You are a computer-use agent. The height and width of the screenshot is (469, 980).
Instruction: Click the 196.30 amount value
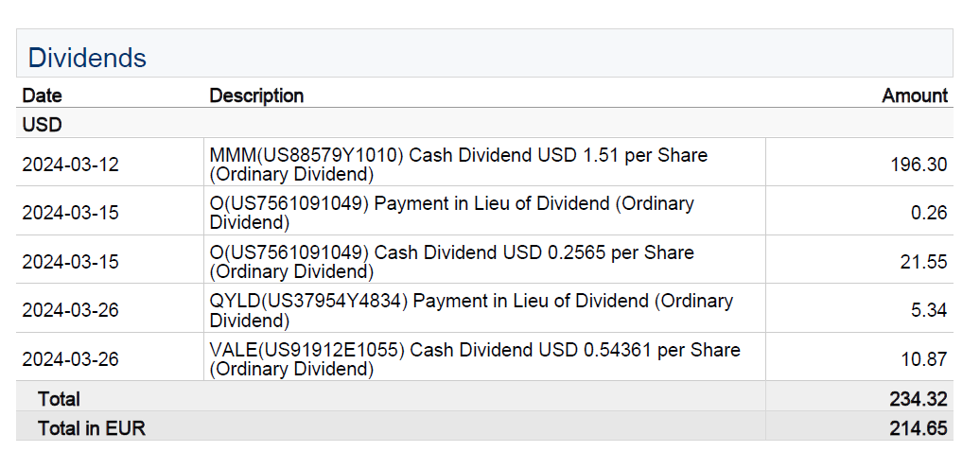918,165
